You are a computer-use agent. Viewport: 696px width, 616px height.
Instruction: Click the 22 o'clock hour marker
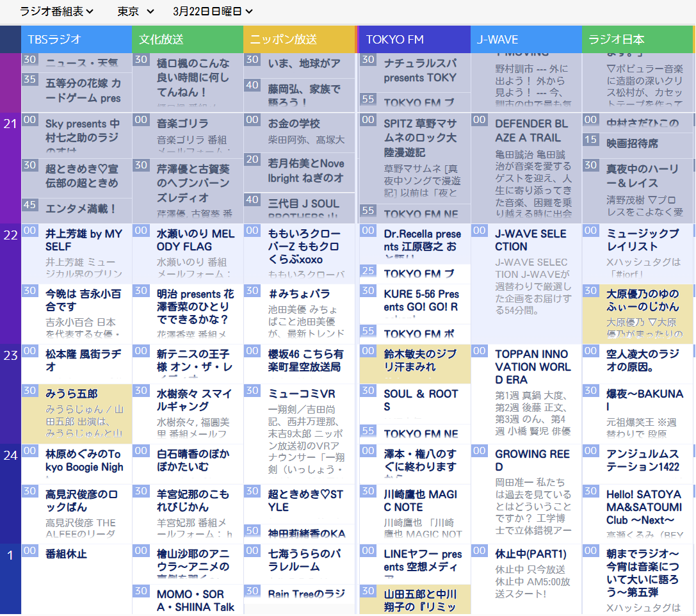tap(10, 236)
